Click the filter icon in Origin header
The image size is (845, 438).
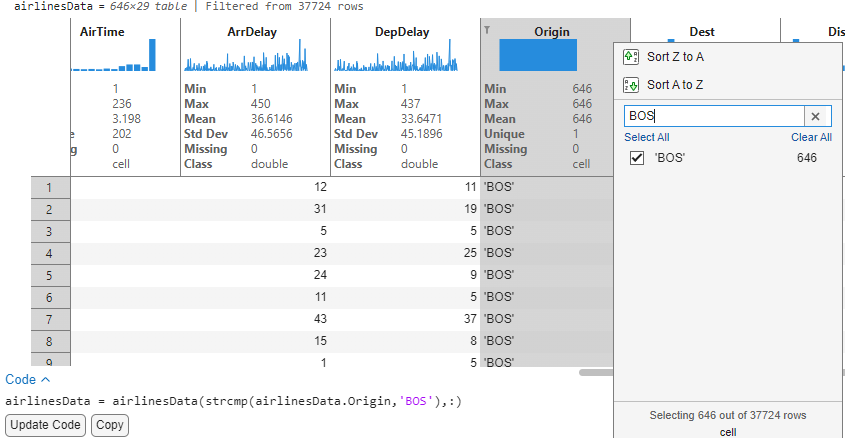[x=488, y=30]
